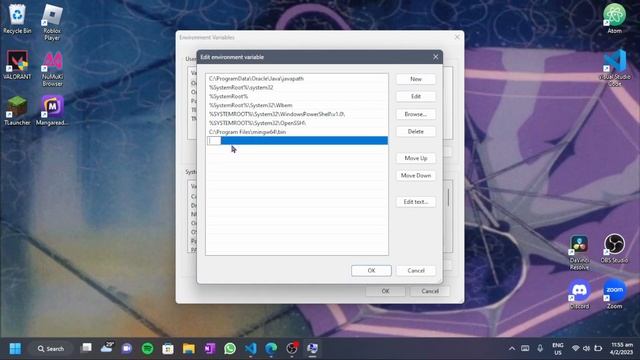The width and height of the screenshot is (640, 360).
Task: Select the Visual Studio Code desktop shortcut
Action: tap(614, 68)
